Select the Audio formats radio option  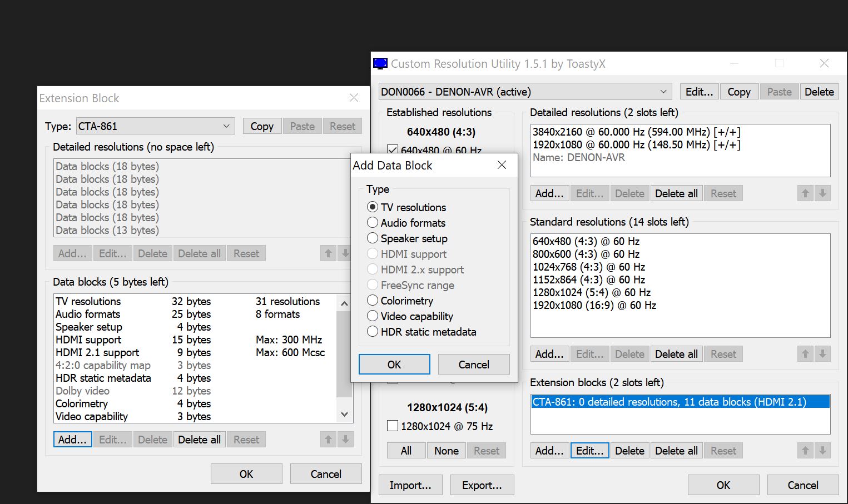point(373,223)
